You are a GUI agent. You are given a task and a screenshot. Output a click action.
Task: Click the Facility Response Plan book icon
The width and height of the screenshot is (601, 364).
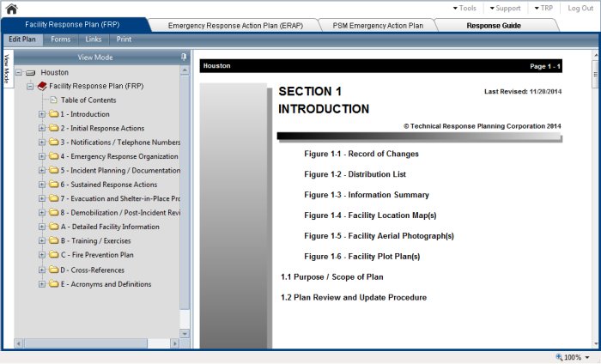(42, 87)
